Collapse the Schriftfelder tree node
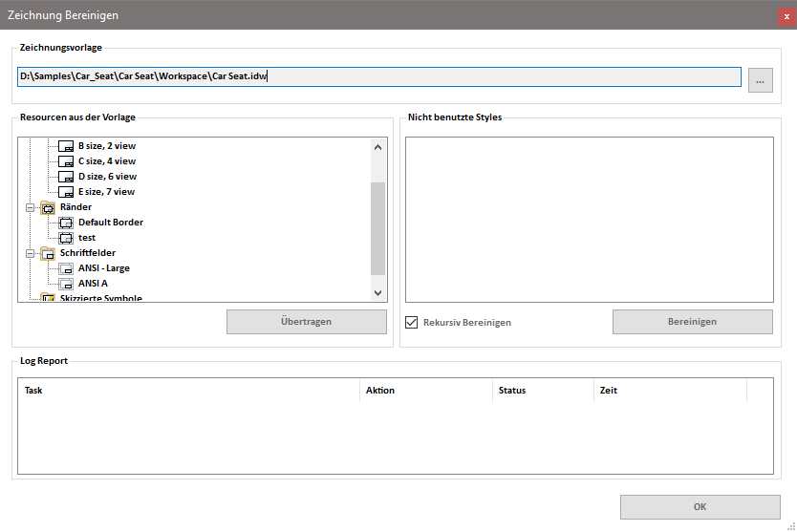 (x=31, y=253)
